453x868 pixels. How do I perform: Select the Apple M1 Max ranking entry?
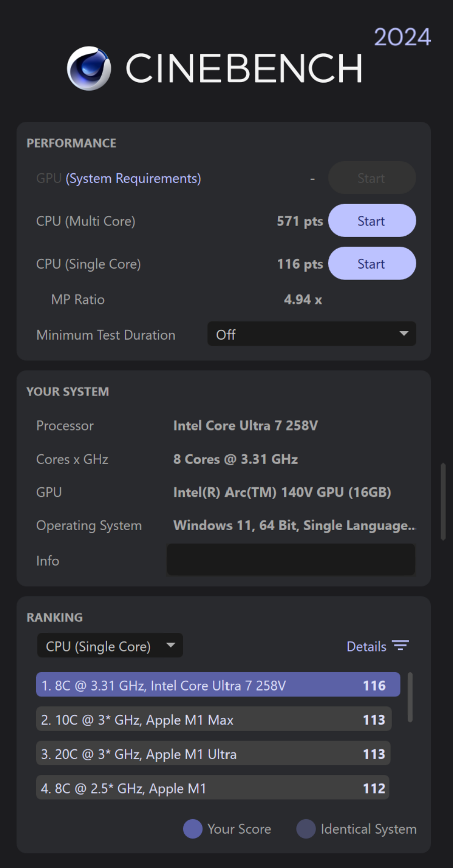pyautogui.click(x=213, y=719)
